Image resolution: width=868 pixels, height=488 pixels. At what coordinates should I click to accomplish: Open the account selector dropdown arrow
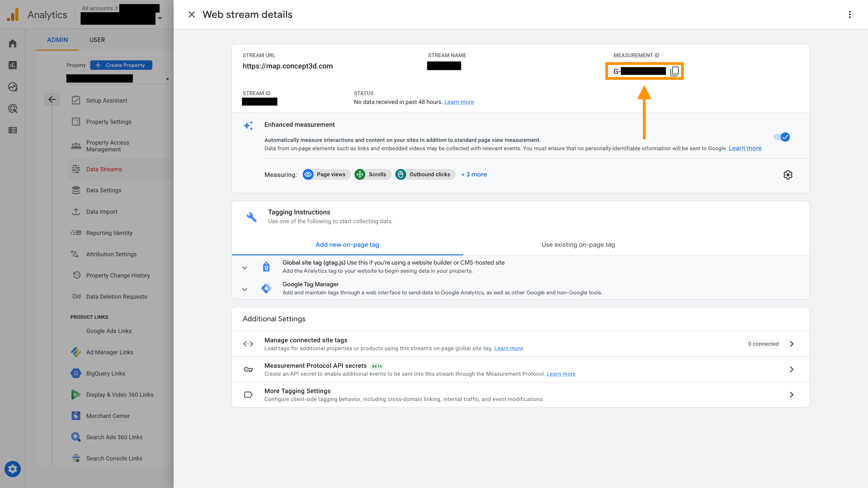pyautogui.click(x=160, y=18)
